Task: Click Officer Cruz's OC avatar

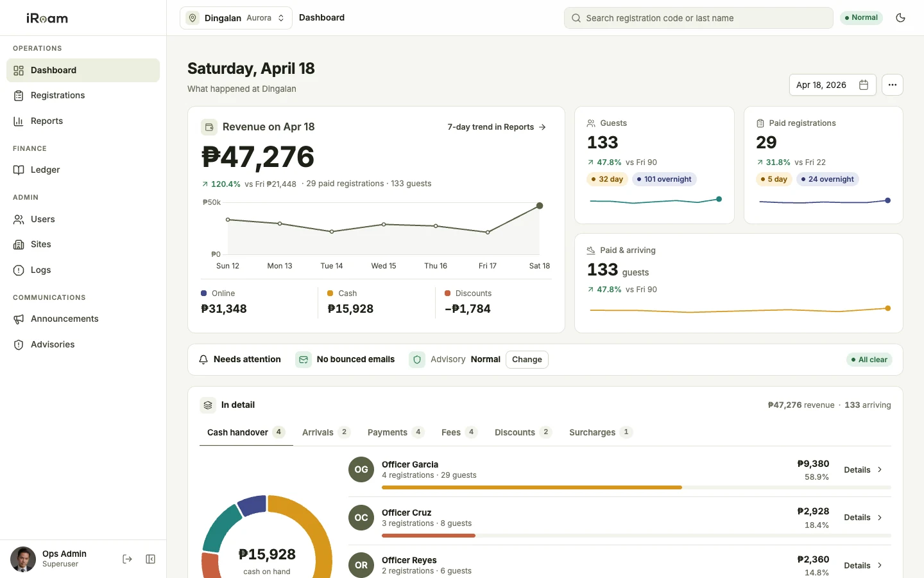Action: pos(361,518)
